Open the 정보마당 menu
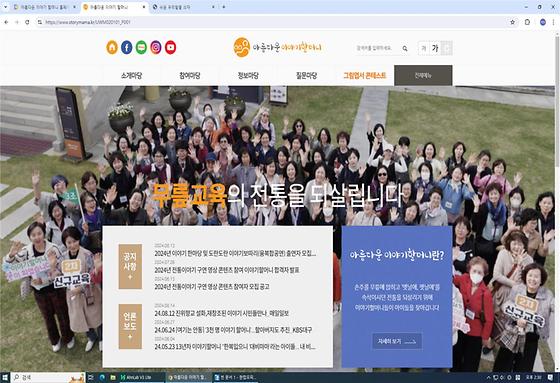The image size is (560, 383). [x=248, y=75]
